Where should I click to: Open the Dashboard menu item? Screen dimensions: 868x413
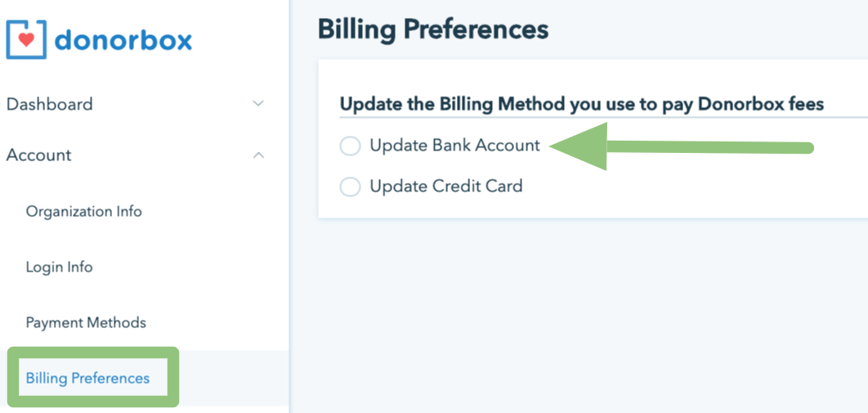point(50,104)
